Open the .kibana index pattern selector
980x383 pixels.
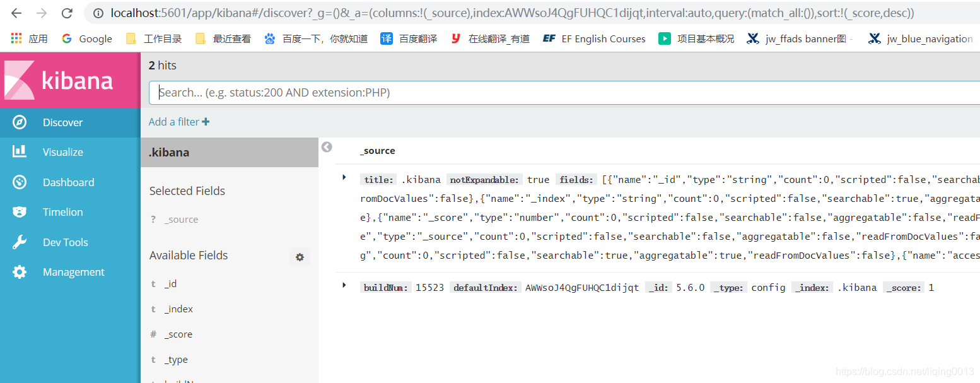[x=230, y=152]
